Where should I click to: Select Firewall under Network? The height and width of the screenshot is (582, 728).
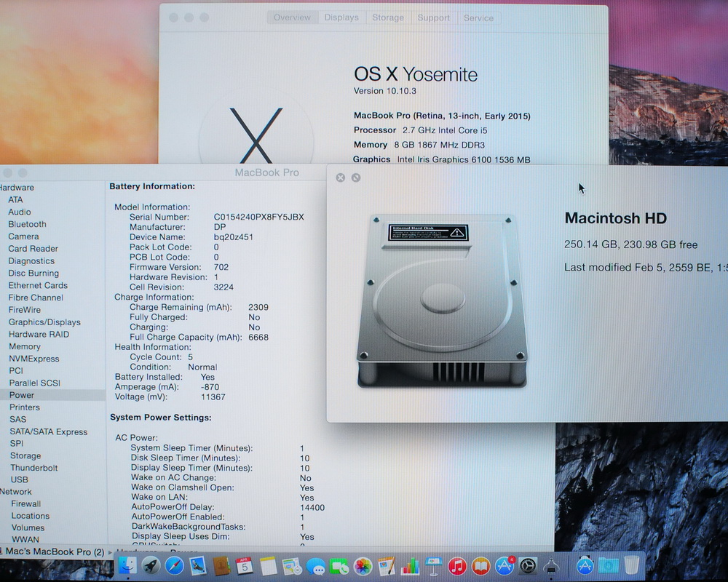click(26, 503)
